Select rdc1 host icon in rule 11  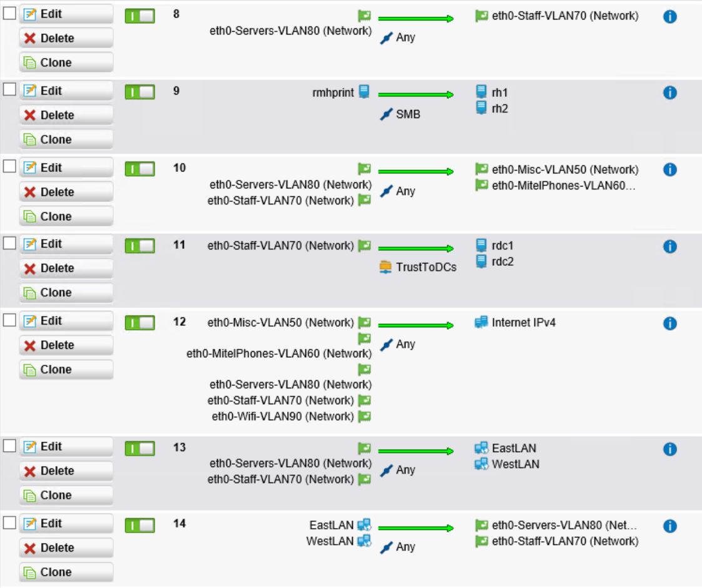pyautogui.click(x=481, y=245)
